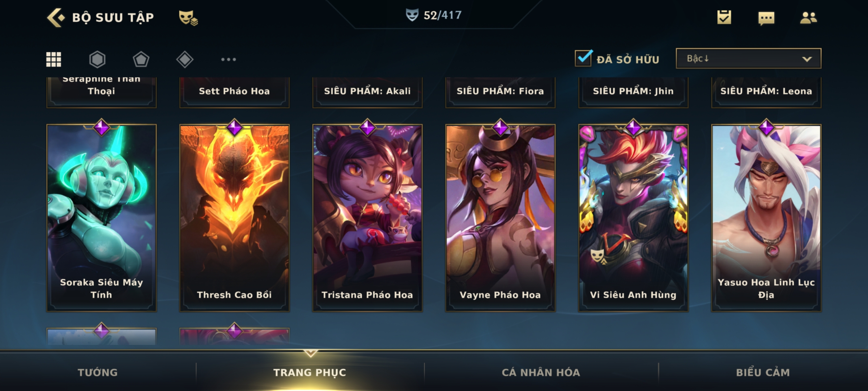Viewport: 868px width, 391px height.
Task: Go back using the Bộ Sưu Tập arrow
Action: coord(56,17)
